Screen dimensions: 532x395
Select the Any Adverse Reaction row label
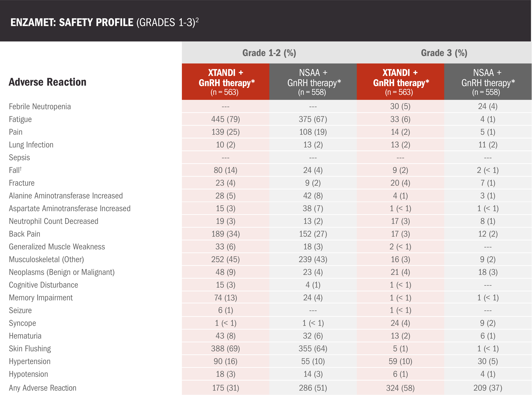pyautogui.click(x=43, y=388)
